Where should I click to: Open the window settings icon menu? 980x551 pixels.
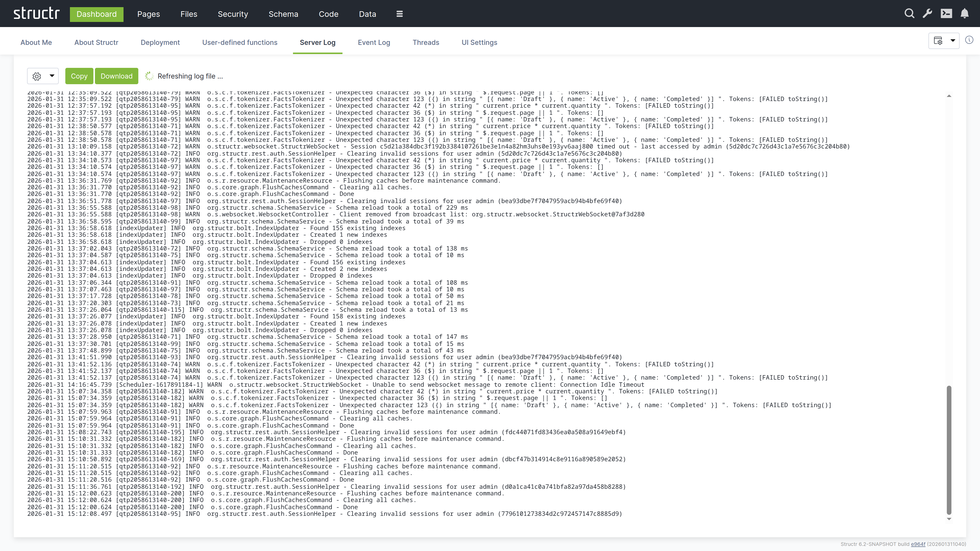(x=938, y=40)
